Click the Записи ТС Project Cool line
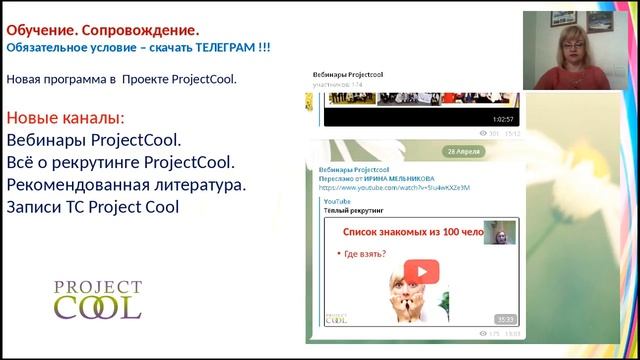 (x=93, y=207)
